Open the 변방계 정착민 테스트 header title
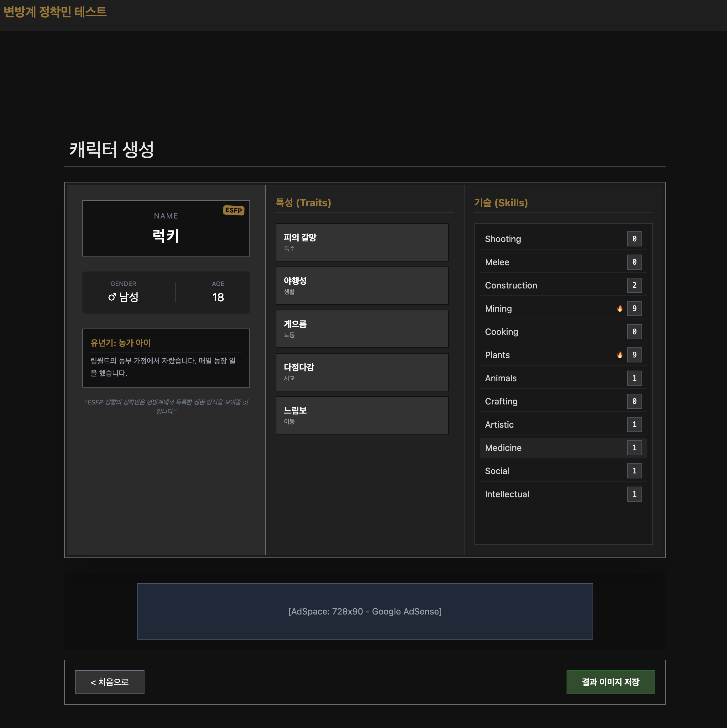This screenshot has width=727, height=728. pos(55,12)
